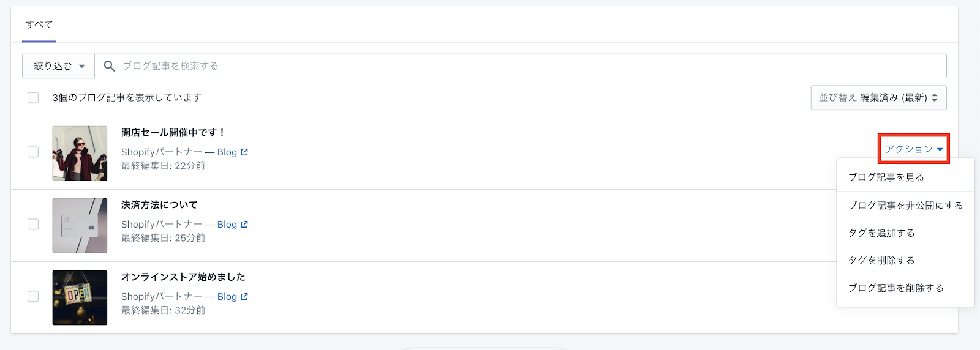Select タグを追加する in actions menu
This screenshot has height=350, width=980.
(881, 233)
